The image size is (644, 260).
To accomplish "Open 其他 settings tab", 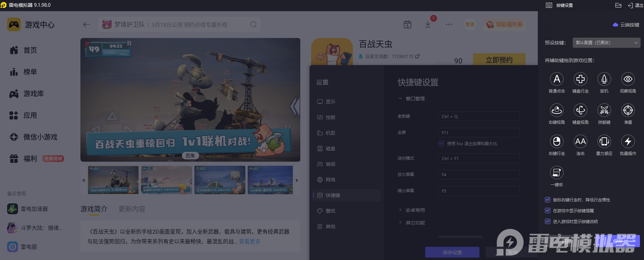I will tap(347, 226).
